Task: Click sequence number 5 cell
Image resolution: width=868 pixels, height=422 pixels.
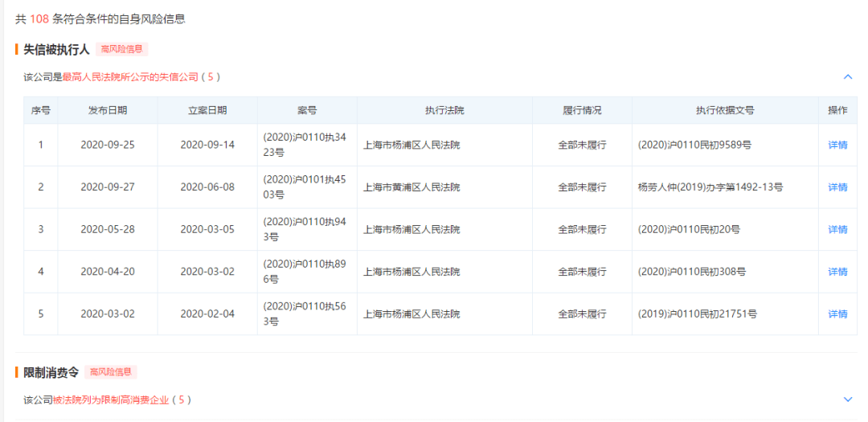Action: pos(40,314)
